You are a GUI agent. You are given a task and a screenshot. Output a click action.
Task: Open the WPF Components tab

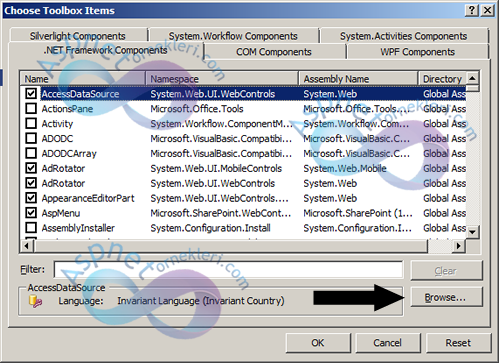(417, 52)
